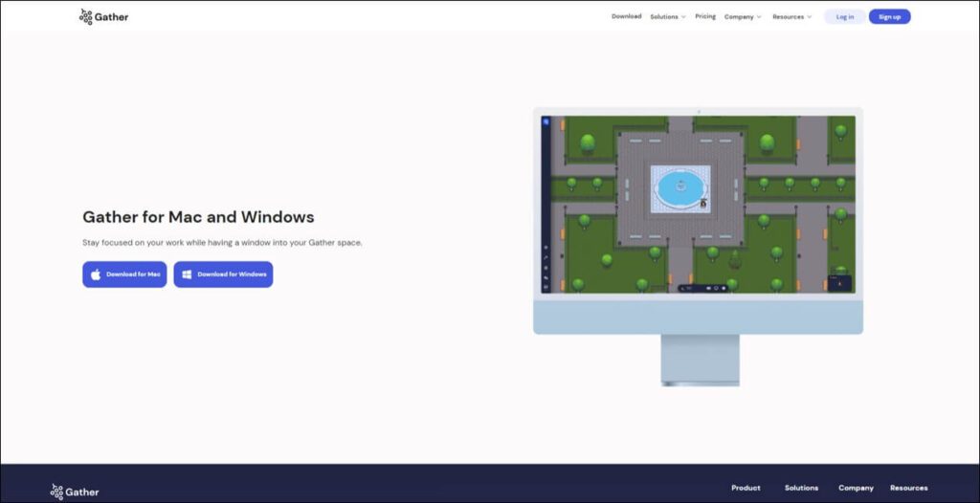Expand the Solutions dropdown menu

click(x=668, y=17)
